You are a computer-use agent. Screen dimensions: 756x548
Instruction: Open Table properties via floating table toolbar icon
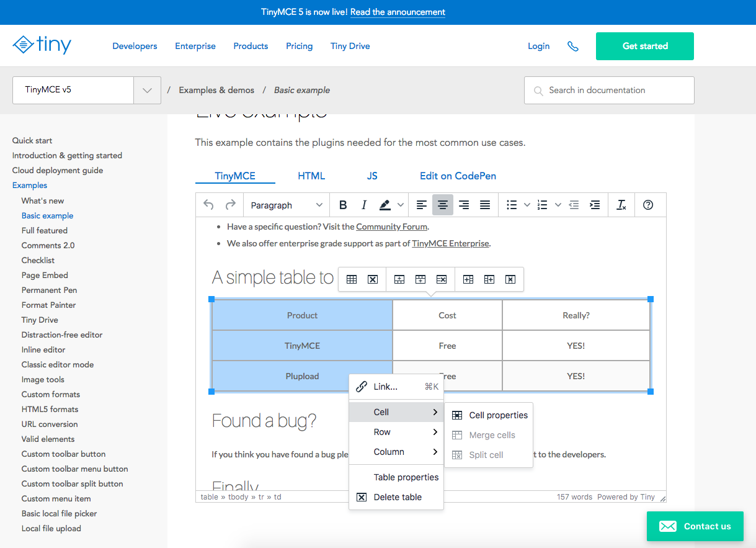350,279
